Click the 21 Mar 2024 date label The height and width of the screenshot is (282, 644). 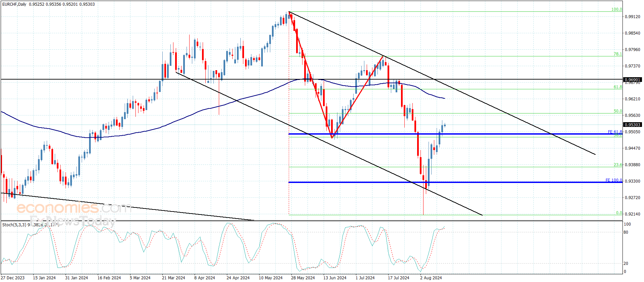173,278
